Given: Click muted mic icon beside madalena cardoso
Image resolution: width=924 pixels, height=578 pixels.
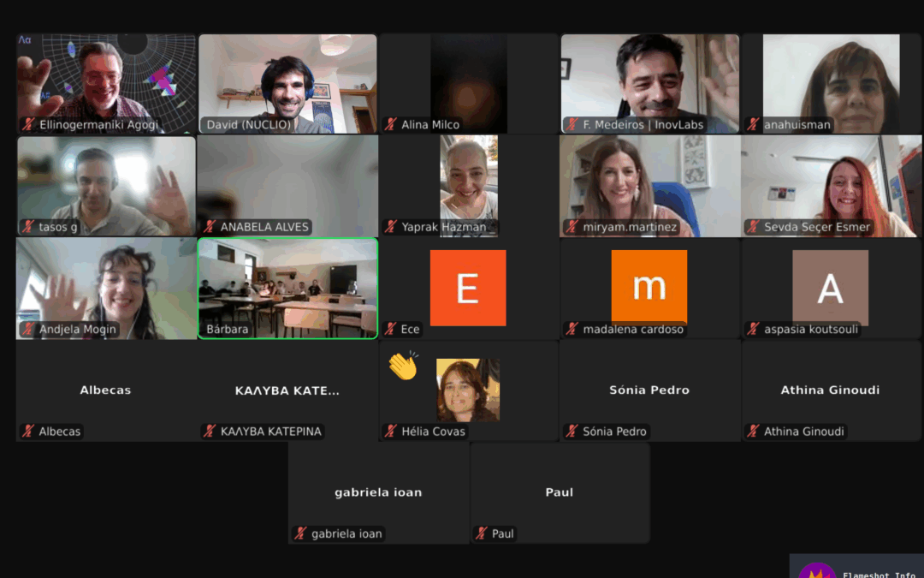Looking at the screenshot, I should pyautogui.click(x=572, y=329).
